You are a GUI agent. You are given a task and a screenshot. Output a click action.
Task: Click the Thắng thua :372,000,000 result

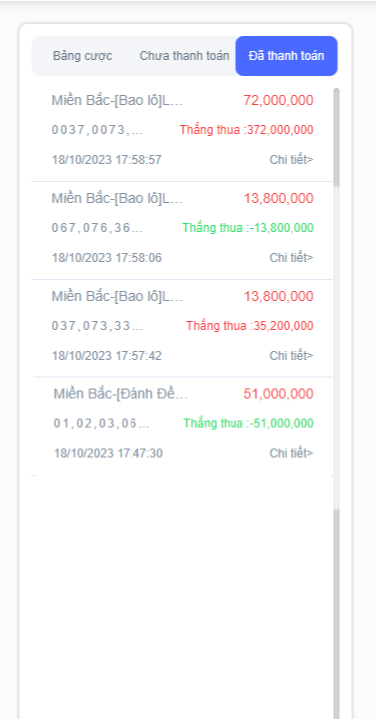tap(246, 130)
